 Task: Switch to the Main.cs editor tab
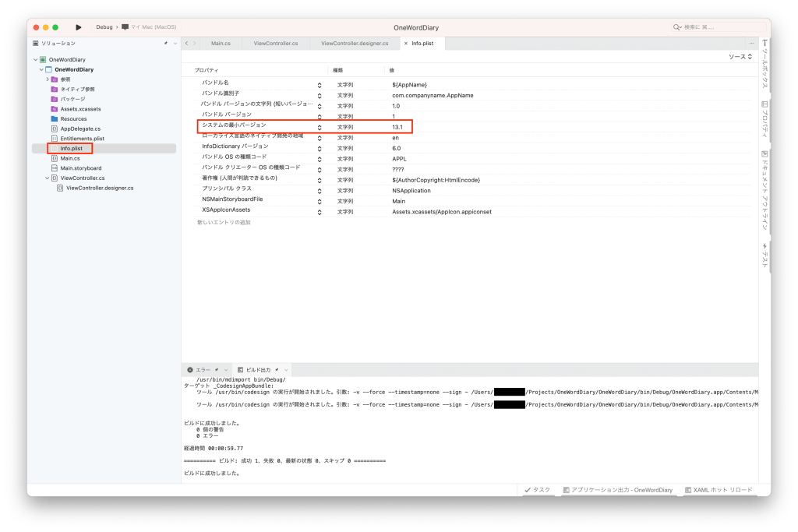(x=221, y=44)
